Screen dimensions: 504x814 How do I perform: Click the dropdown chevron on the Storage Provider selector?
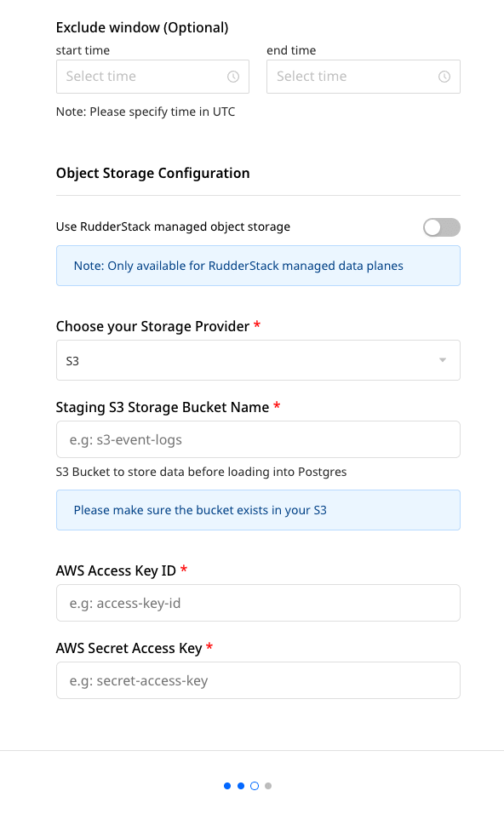coord(443,360)
